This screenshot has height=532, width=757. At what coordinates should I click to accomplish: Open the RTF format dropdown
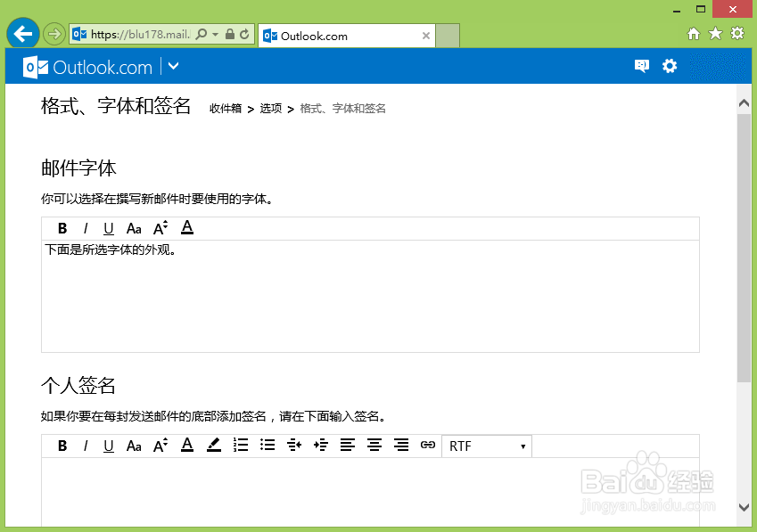(x=486, y=446)
